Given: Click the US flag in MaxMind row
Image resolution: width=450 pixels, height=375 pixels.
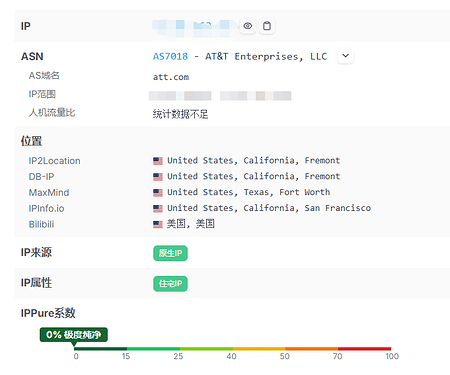Looking at the screenshot, I should [x=158, y=192].
